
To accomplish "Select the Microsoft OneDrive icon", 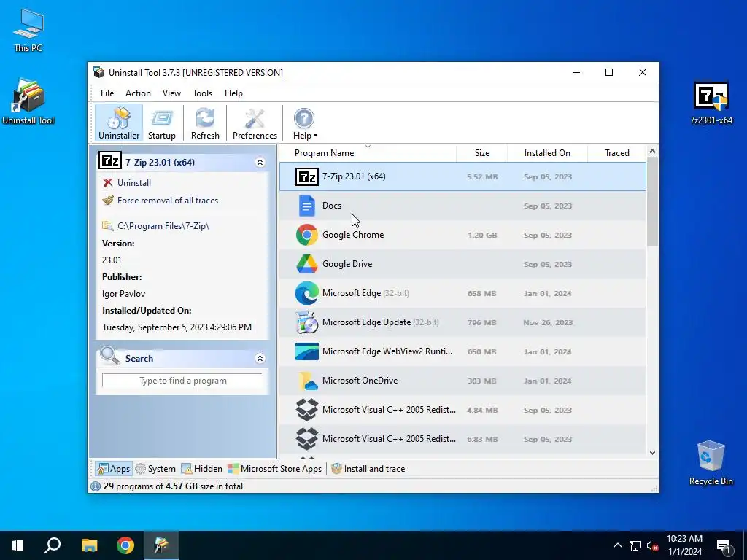I will pos(307,381).
